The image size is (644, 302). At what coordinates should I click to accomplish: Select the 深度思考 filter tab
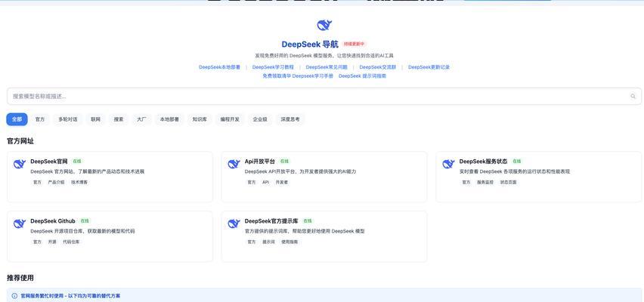coord(290,119)
